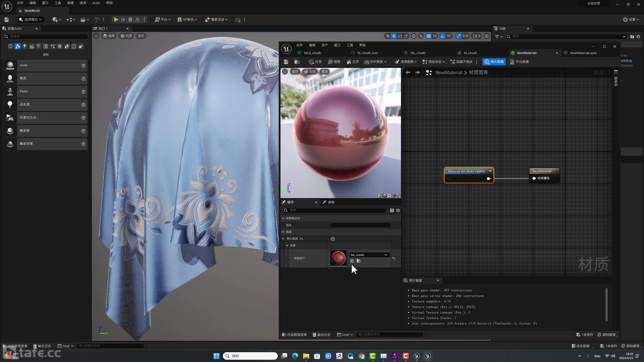Switch to the ML_clouth tab
Viewport: 644px width, 362px height.
418,53
